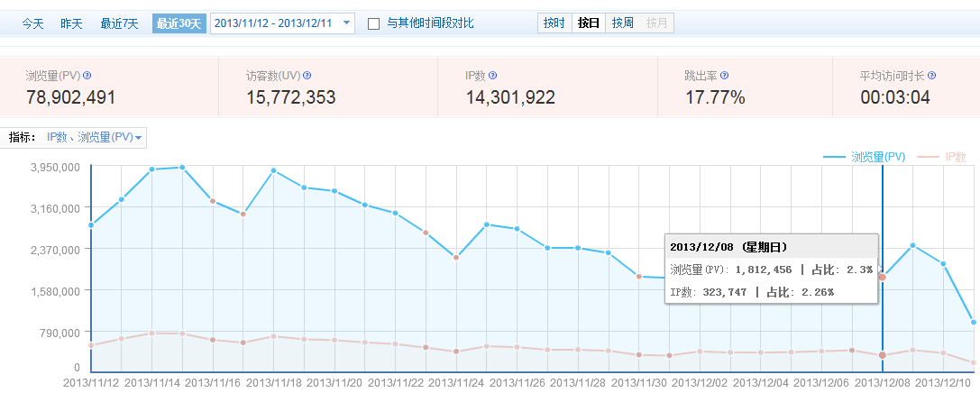Click the 访客数(UV) value 15,772,353
The height and width of the screenshot is (393, 980).
[290, 97]
